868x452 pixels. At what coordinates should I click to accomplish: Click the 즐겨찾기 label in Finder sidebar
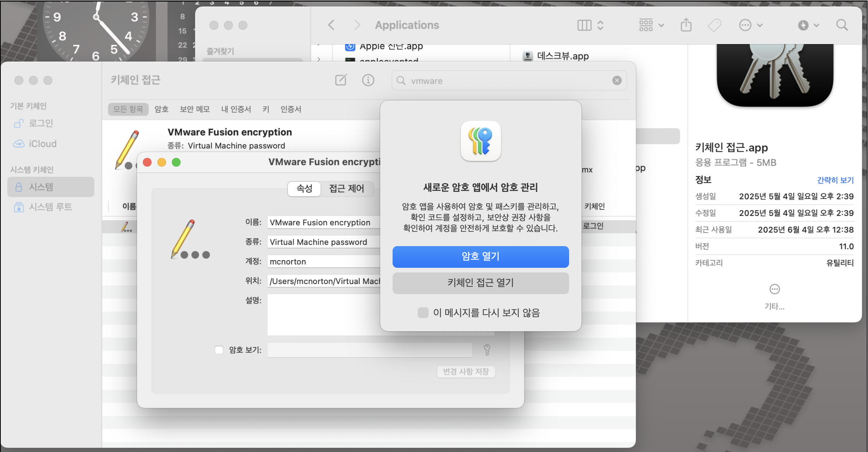[220, 51]
